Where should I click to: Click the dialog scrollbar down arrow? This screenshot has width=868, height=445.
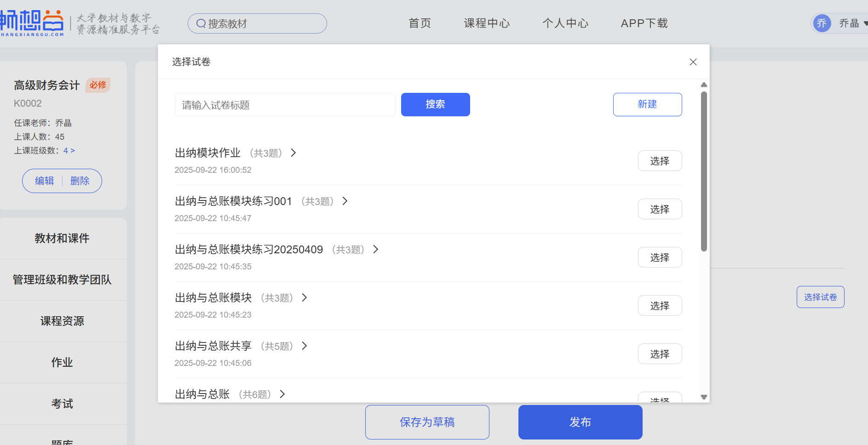[704, 397]
